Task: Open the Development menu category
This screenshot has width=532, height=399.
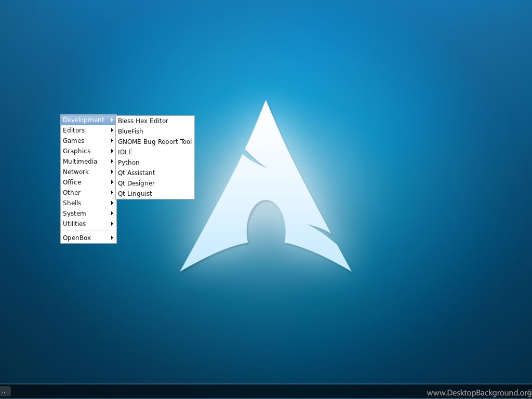Action: click(88, 120)
